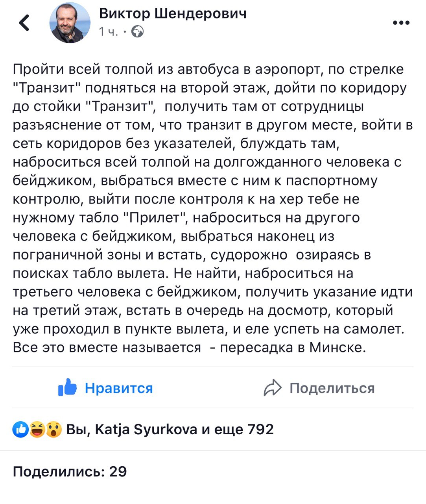Open Виктор Шендерович's profile picture

pos(70,23)
